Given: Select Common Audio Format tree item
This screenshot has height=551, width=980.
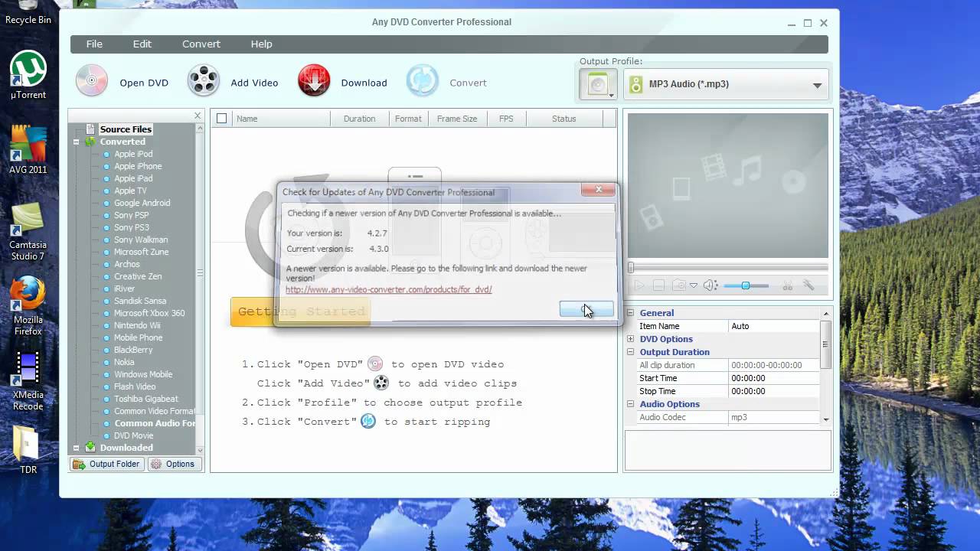Looking at the screenshot, I should pyautogui.click(x=155, y=423).
